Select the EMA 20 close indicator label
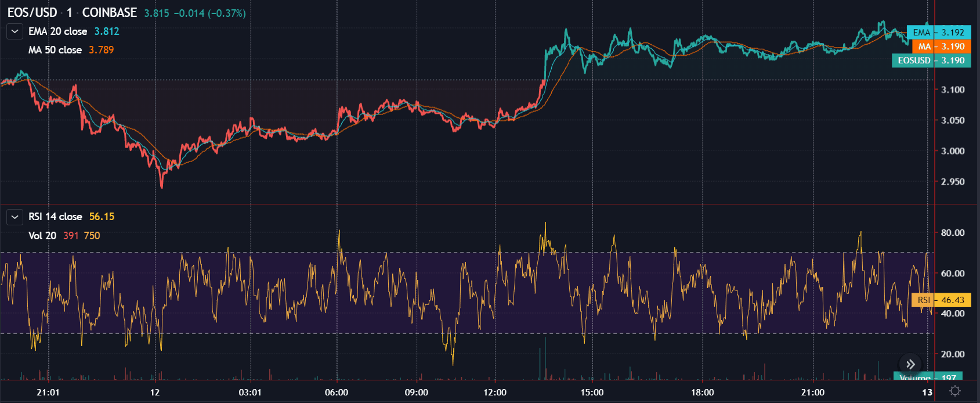 pyautogui.click(x=57, y=31)
